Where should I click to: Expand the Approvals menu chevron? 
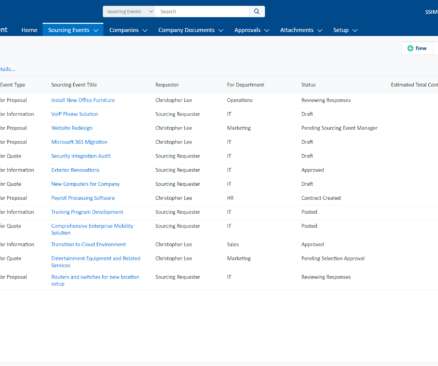coord(267,30)
